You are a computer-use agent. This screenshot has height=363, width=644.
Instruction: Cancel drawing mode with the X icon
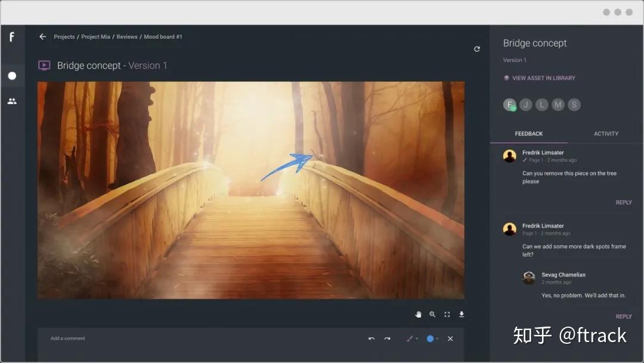[450, 339]
